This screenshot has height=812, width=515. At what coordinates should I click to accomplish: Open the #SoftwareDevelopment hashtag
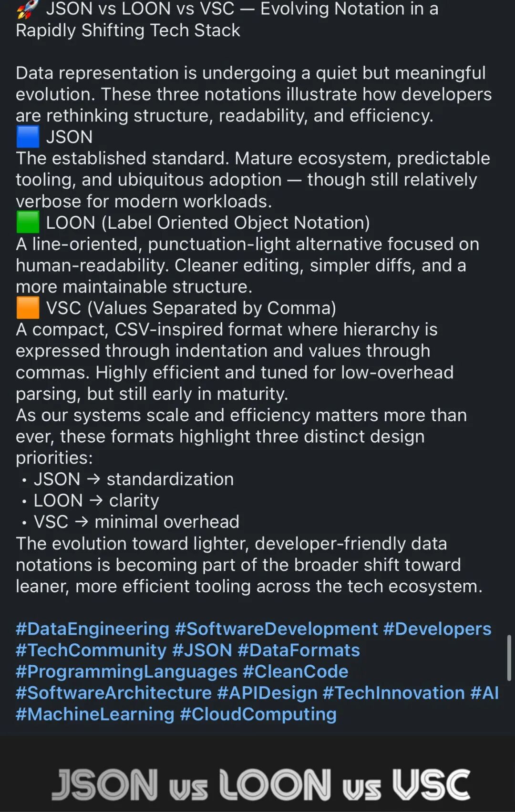pyautogui.click(x=277, y=629)
